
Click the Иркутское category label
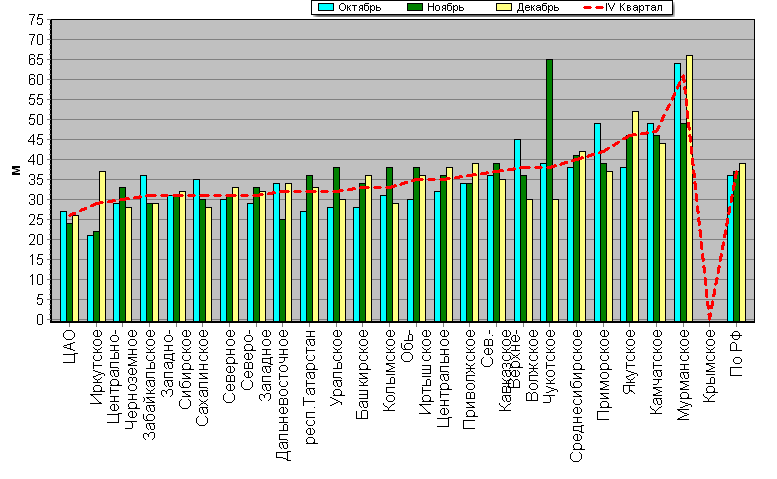pyautogui.click(x=97, y=367)
